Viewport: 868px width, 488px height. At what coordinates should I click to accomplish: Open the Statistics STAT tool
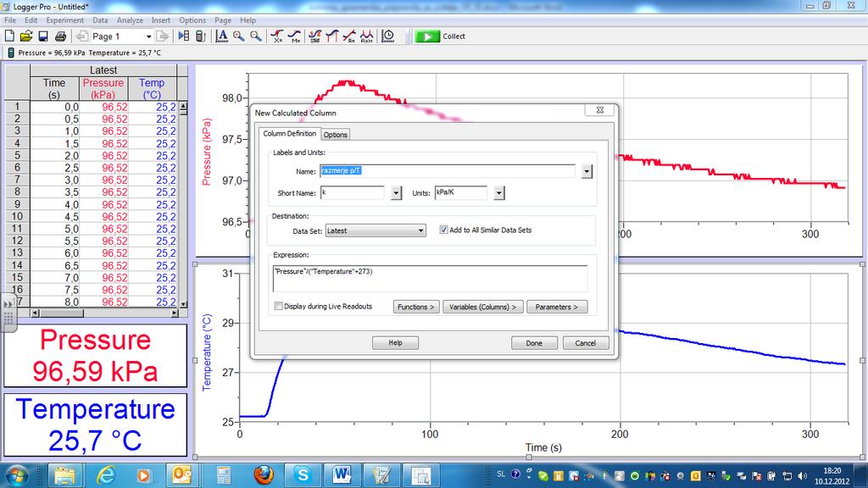tap(315, 36)
